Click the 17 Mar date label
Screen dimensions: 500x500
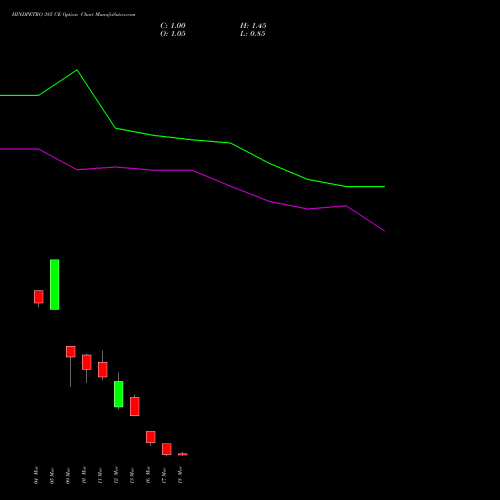164,475
